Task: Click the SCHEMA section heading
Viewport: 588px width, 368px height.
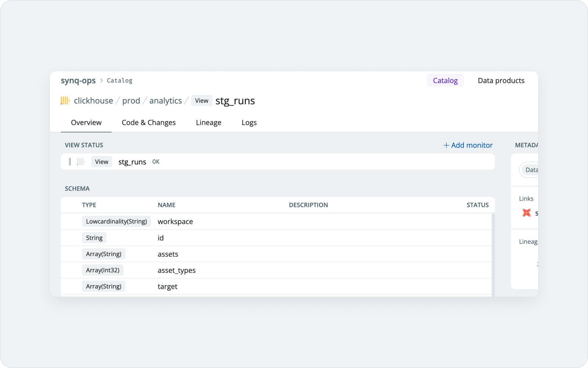Action: pyautogui.click(x=77, y=189)
